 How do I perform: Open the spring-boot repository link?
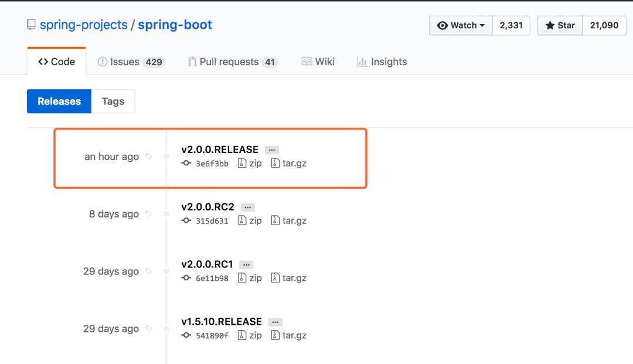coord(175,25)
